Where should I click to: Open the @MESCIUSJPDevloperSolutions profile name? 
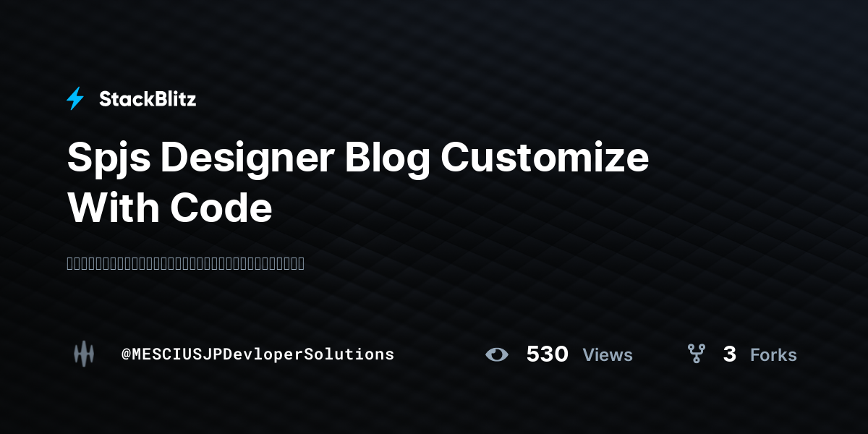point(258,354)
